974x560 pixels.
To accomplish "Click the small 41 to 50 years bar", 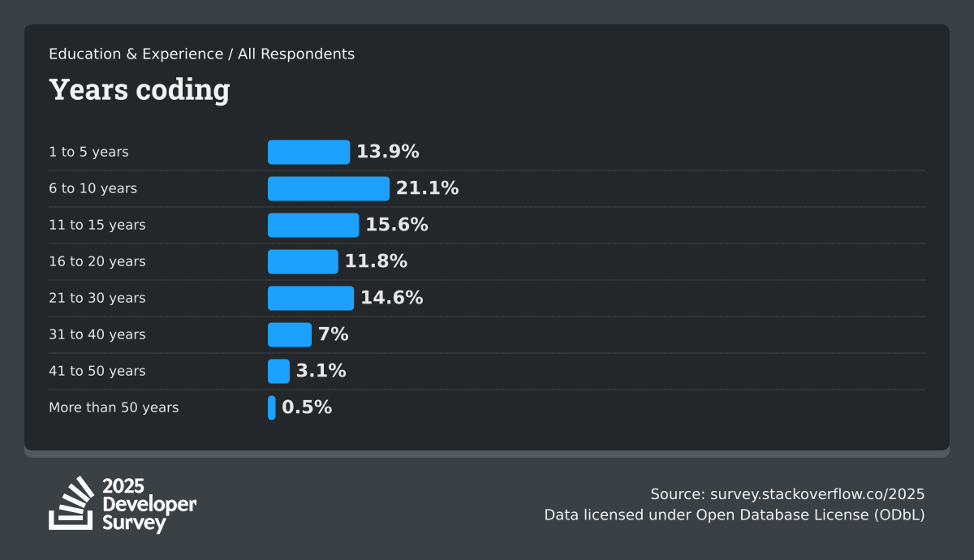I will click(278, 371).
